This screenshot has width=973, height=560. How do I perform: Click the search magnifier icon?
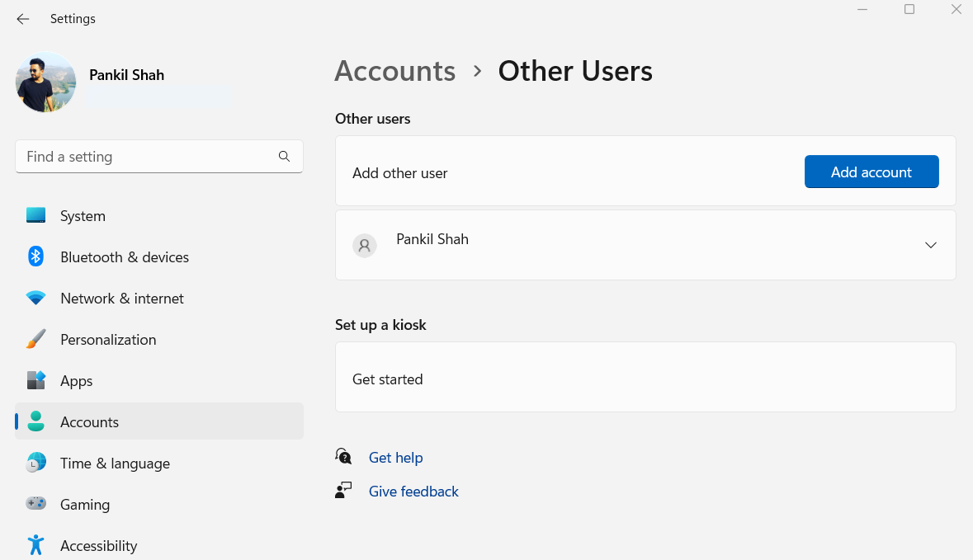point(284,156)
